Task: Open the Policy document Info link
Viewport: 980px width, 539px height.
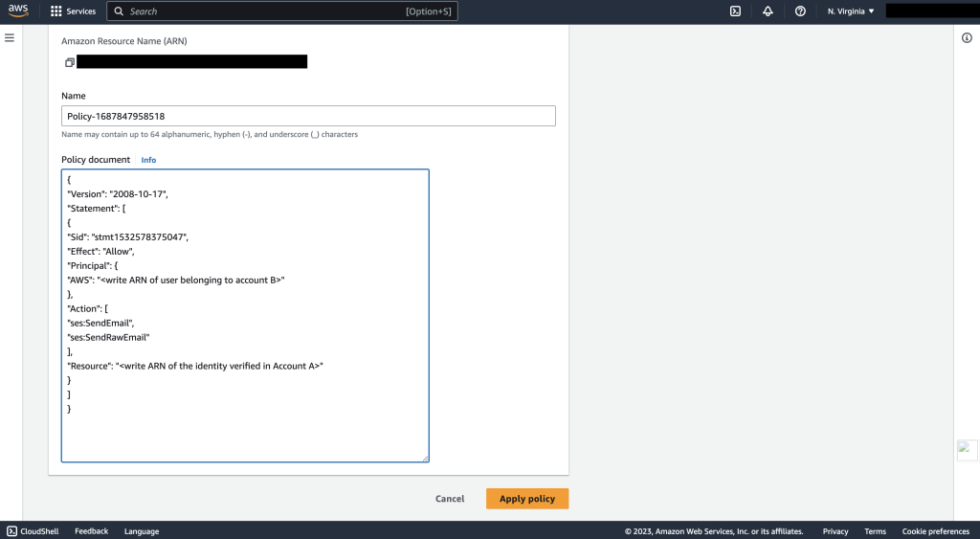Action: 148,160
